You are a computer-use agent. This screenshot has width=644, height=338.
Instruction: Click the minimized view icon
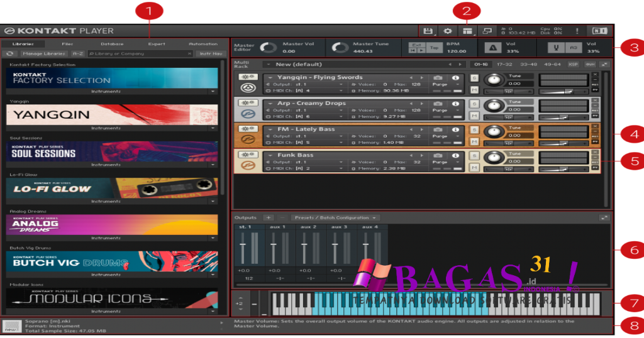pos(487,31)
